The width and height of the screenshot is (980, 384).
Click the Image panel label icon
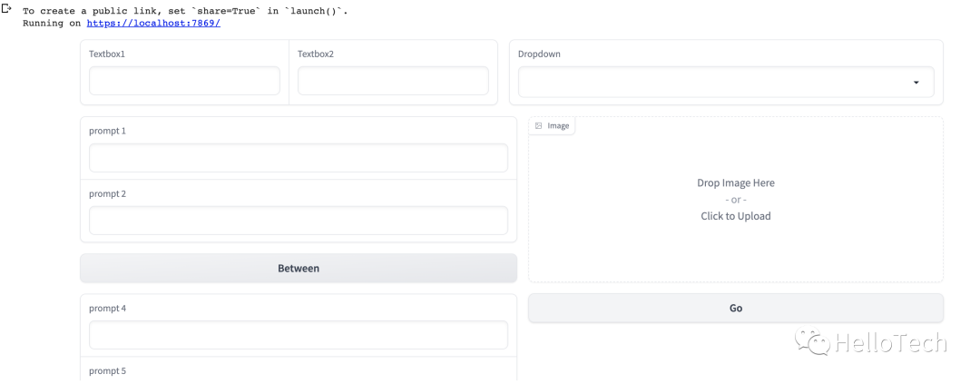(x=539, y=126)
